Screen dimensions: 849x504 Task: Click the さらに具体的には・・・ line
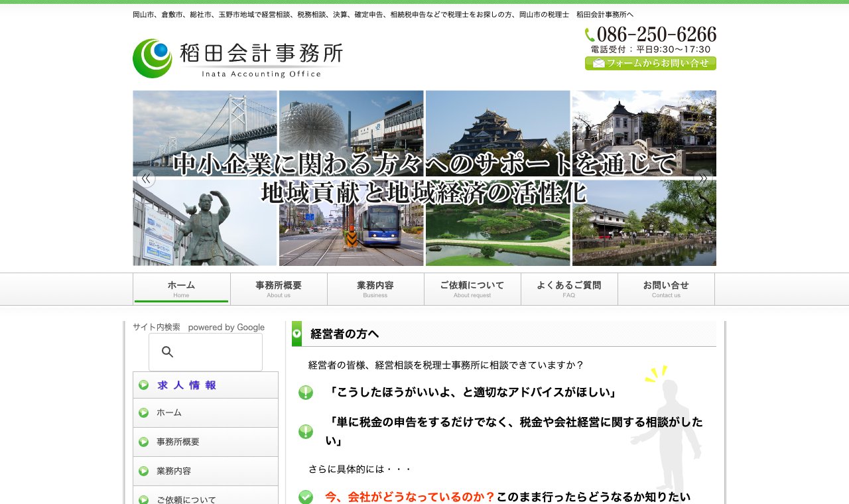pyautogui.click(x=360, y=469)
